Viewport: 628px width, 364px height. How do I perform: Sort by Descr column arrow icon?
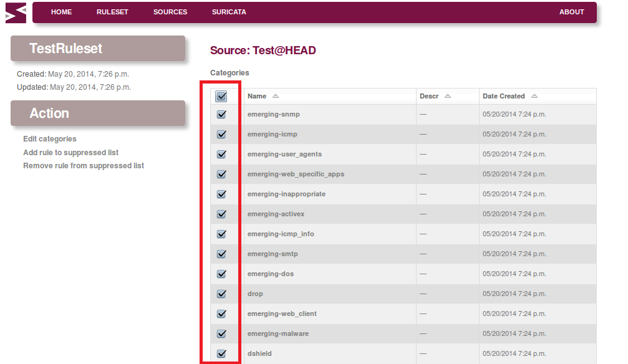448,96
